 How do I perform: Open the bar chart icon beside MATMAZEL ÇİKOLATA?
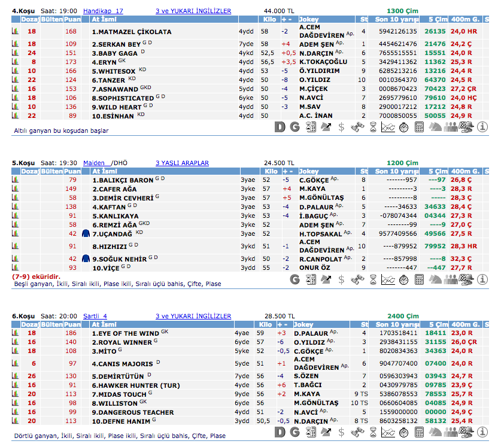coord(15,31)
